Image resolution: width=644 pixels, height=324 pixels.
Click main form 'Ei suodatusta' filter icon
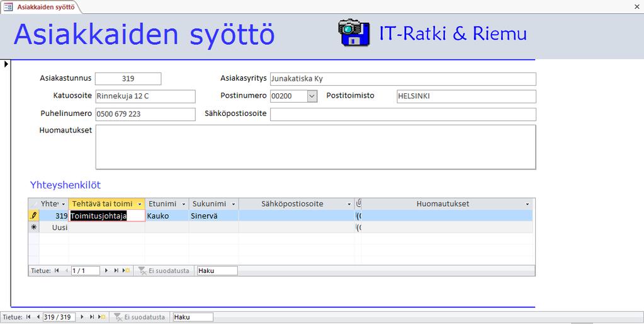(118, 317)
